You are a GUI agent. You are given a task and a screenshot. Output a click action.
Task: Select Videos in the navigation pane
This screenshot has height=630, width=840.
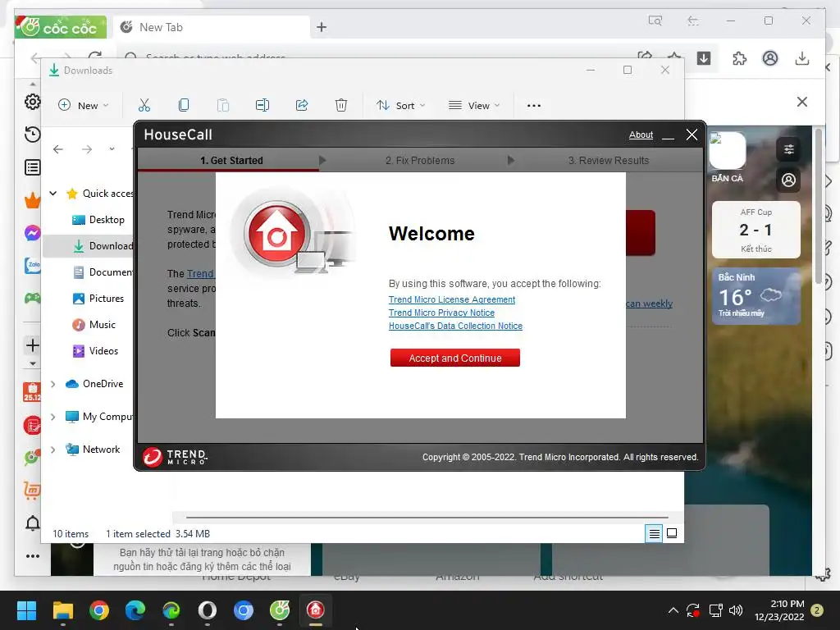pyautogui.click(x=95, y=351)
